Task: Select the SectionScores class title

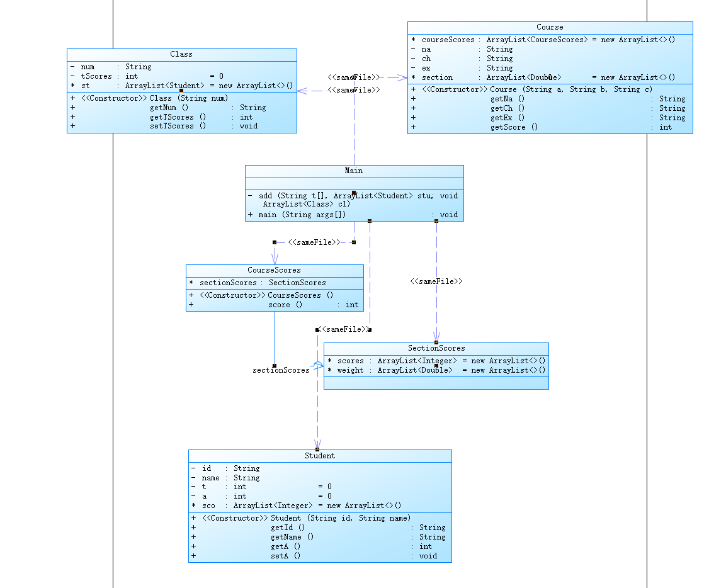Action: coord(436,349)
